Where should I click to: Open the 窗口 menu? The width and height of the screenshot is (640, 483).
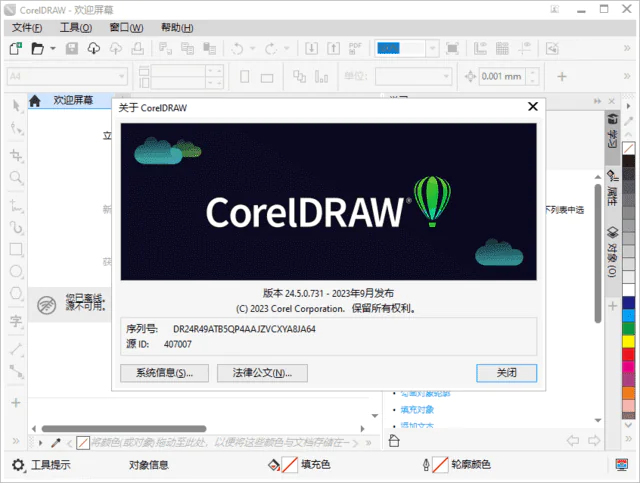click(x=127, y=28)
